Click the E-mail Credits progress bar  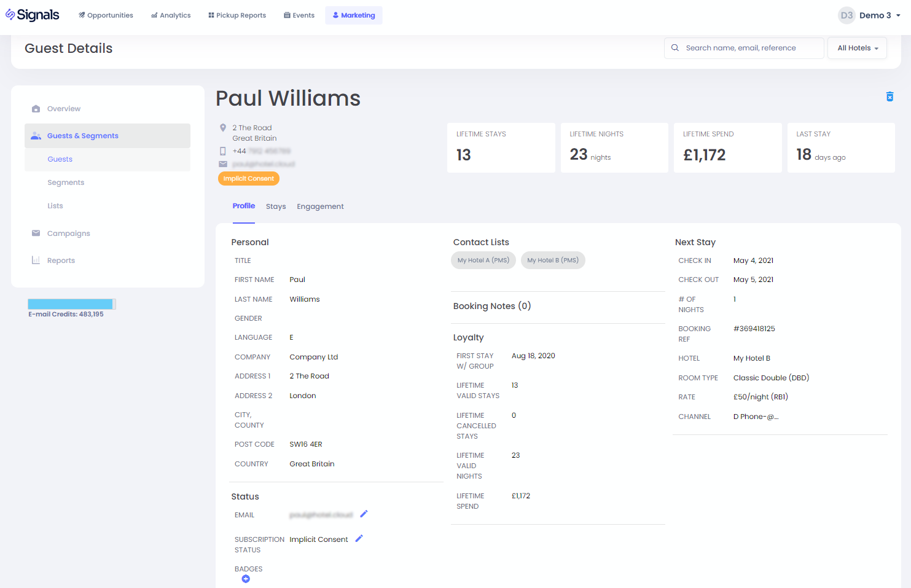tap(71, 304)
